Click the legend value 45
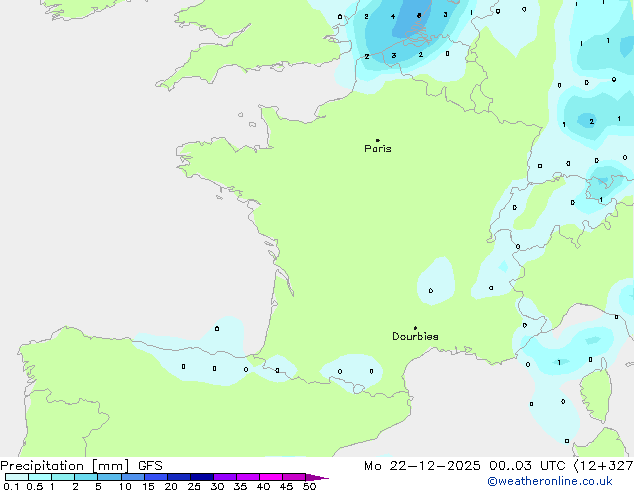This screenshot has width=634, height=490. pos(286,486)
